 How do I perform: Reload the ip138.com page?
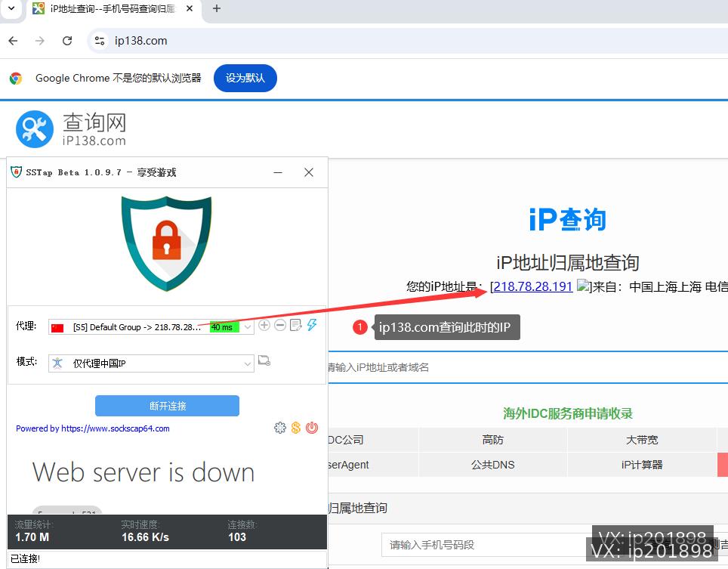67,41
